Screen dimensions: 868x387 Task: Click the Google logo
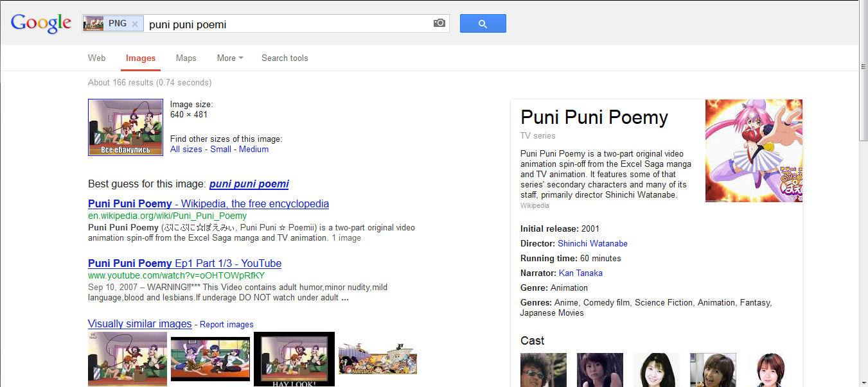[40, 23]
